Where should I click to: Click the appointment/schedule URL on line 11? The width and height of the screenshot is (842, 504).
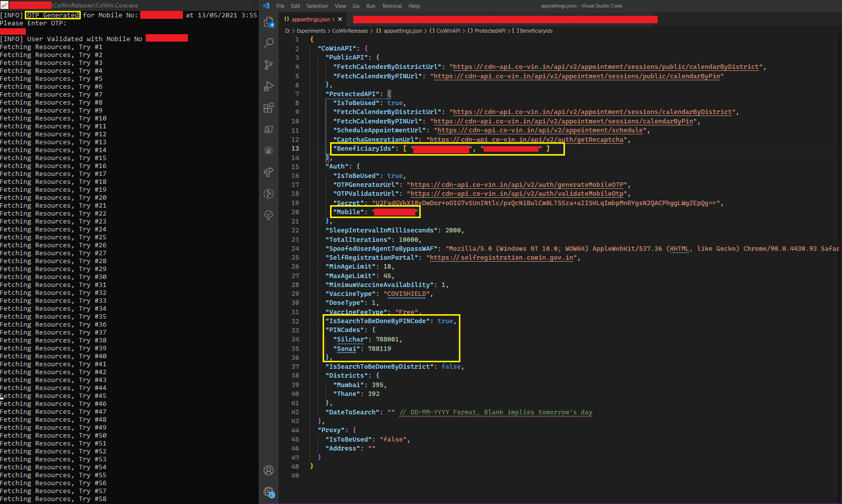(x=540, y=130)
